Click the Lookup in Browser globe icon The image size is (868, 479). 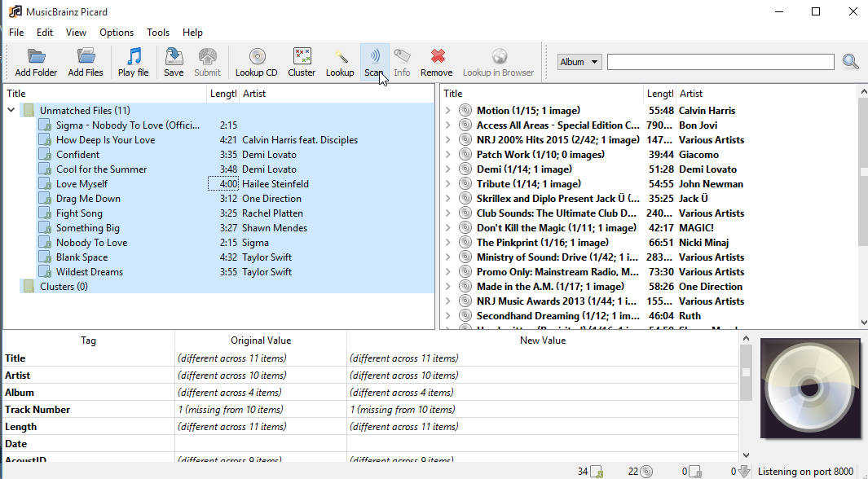point(500,56)
